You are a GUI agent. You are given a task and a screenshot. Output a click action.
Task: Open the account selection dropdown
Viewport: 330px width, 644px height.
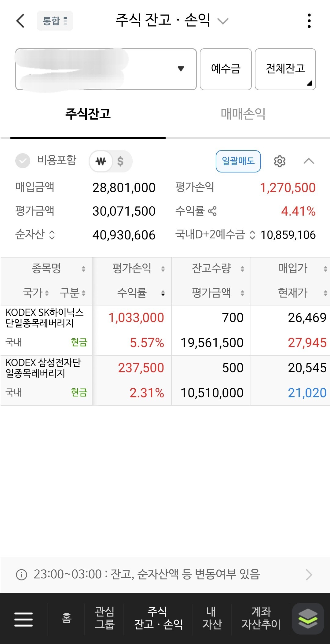(106, 69)
